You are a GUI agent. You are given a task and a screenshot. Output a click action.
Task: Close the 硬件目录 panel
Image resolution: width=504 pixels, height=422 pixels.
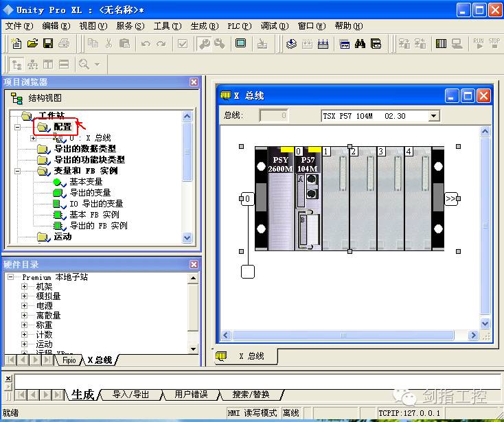[x=194, y=264]
